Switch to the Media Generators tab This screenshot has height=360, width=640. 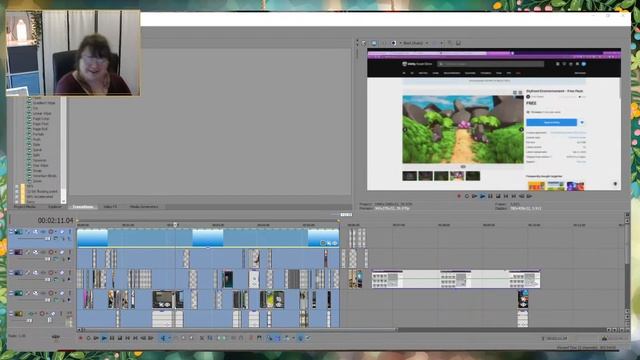144,207
